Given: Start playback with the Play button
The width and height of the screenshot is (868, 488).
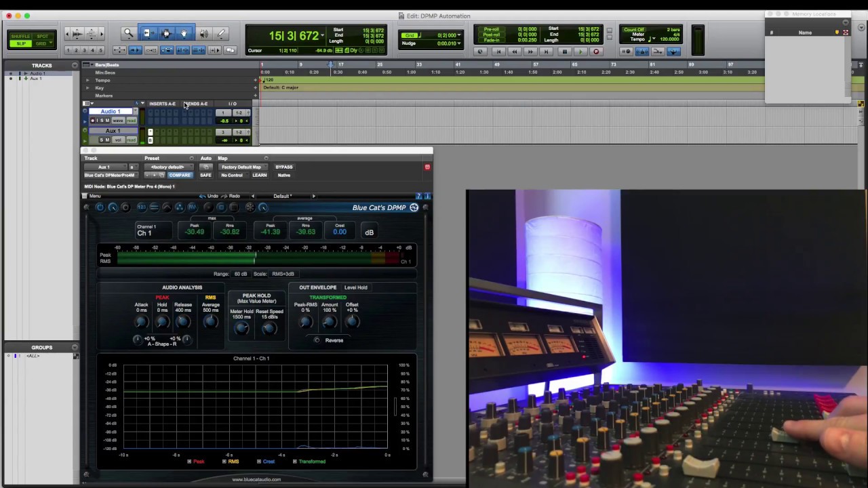Looking at the screenshot, I should tap(580, 52).
